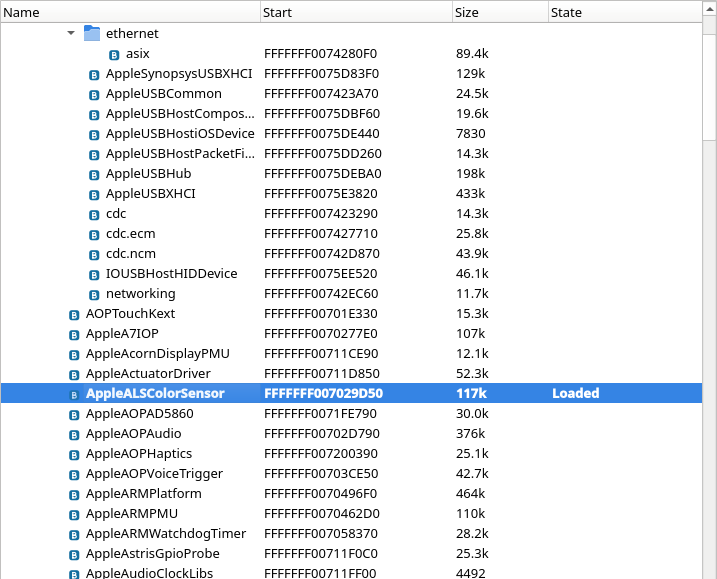Click start address FFFFFFF007058370
This screenshot has width=717, height=579.
321,533
